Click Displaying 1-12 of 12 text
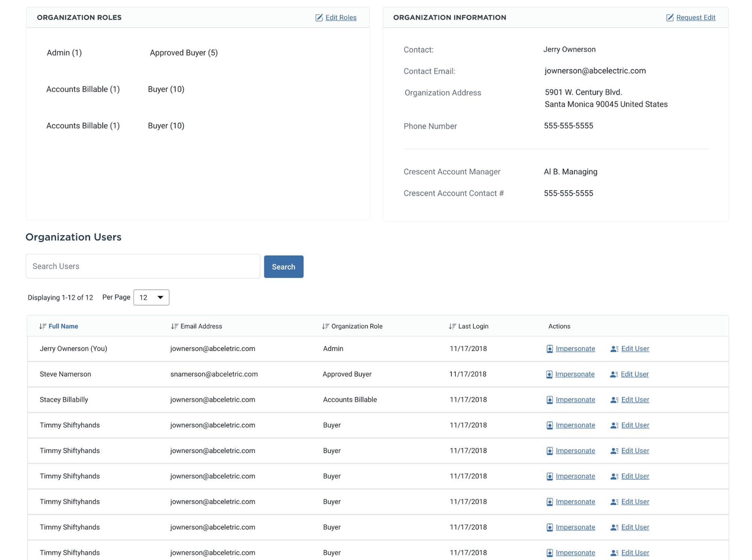Viewport: 752px width, 560px height. (x=60, y=297)
